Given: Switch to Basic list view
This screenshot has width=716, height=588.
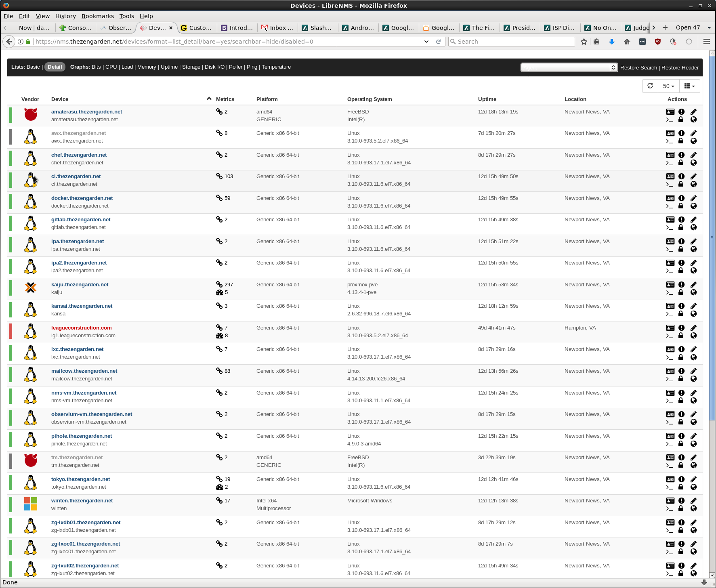Looking at the screenshot, I should tap(33, 67).
